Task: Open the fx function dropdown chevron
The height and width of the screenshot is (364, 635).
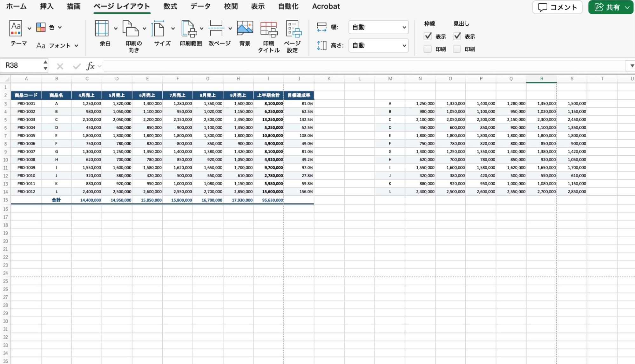Action: tap(99, 66)
